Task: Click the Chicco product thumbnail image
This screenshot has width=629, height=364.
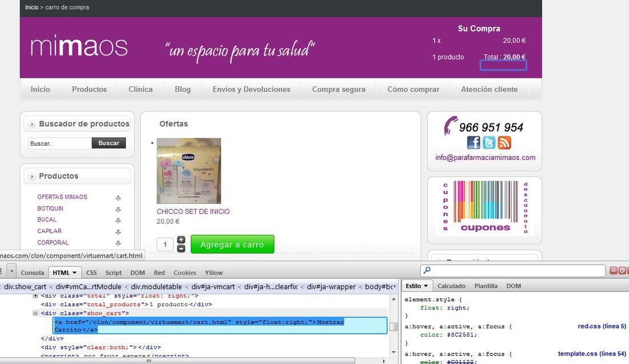Action: tap(189, 171)
